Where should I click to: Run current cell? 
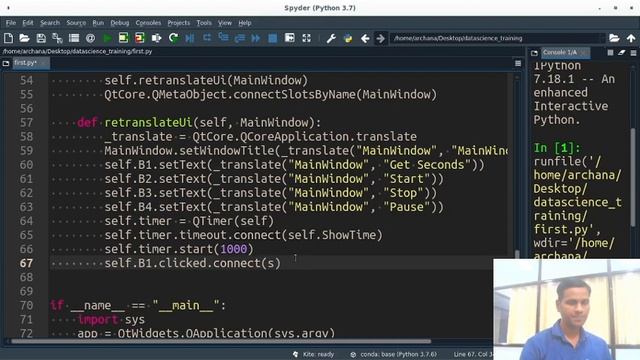pyautogui.click(x=123, y=38)
